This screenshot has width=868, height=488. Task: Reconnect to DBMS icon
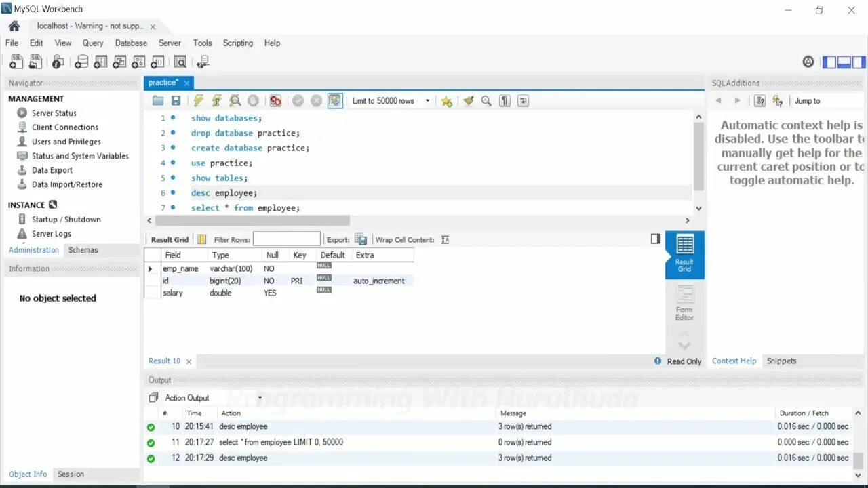click(203, 62)
